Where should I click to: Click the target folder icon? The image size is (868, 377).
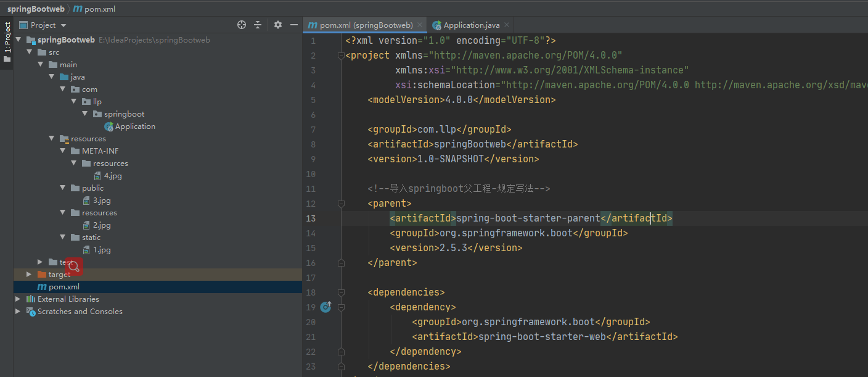pyautogui.click(x=42, y=274)
